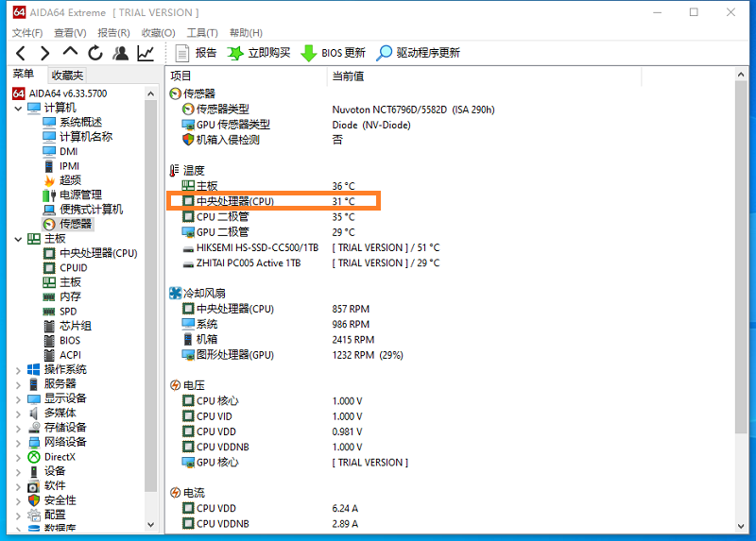Viewport: 756px width, 541px height.
Task: Collapse the 计算机 tree node
Action: point(18,108)
